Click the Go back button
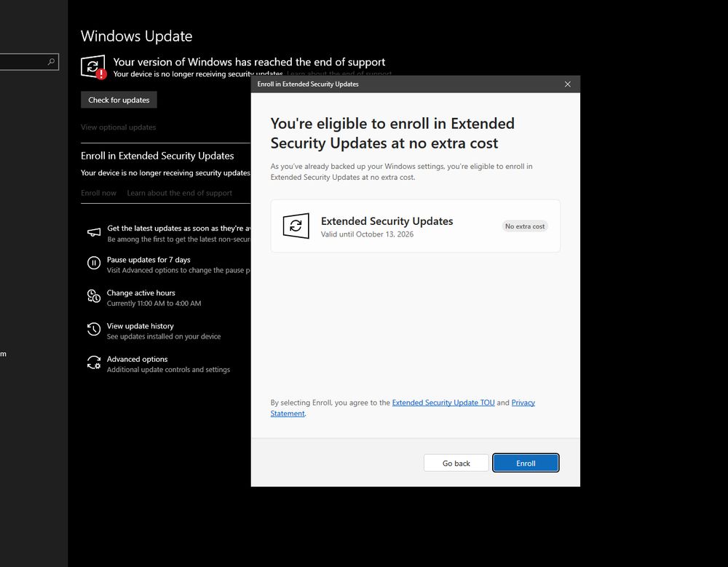Image resolution: width=728 pixels, height=567 pixels. (x=456, y=463)
